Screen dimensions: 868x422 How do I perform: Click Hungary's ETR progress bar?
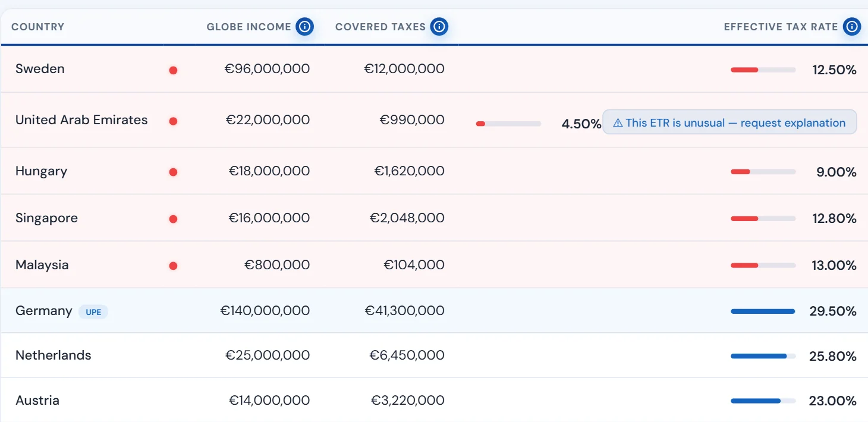(763, 172)
